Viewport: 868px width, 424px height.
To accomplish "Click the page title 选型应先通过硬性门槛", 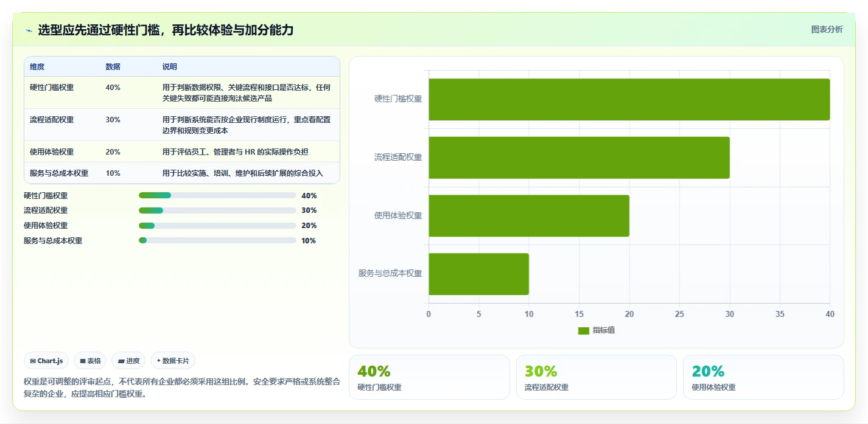I will pyautogui.click(x=166, y=30).
